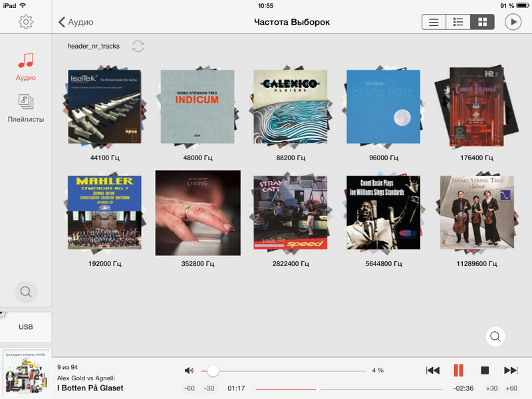Go back to Аудио
532x399 pixels.
tap(76, 22)
